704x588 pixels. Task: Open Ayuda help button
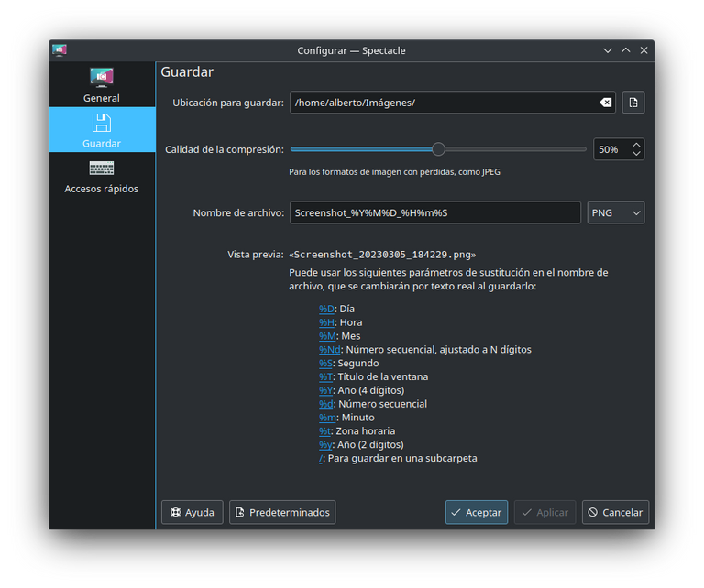[192, 512]
